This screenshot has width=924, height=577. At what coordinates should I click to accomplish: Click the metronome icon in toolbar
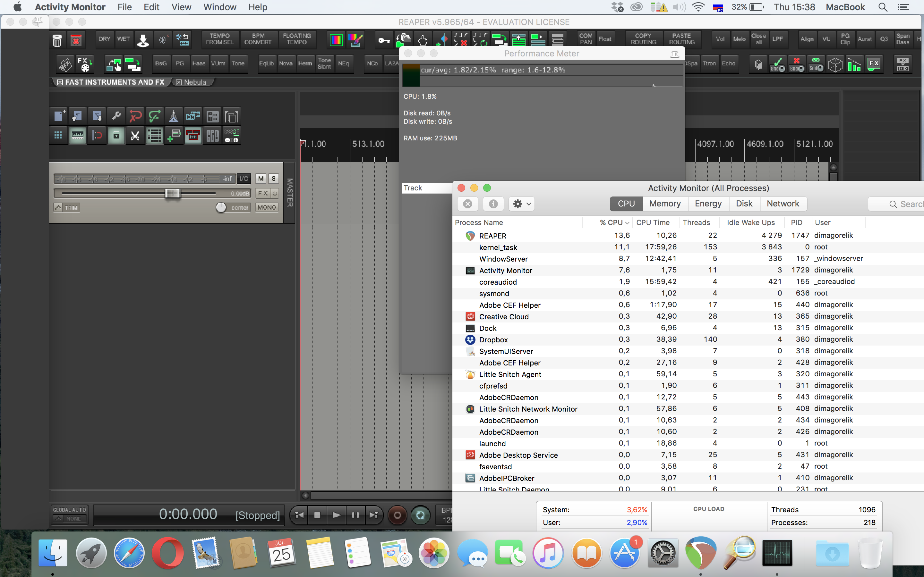173,116
